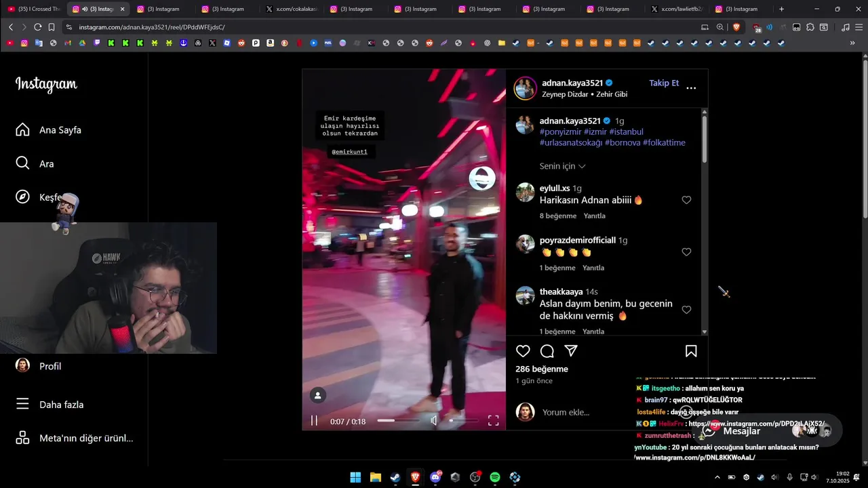Open the Keşfet explore compass icon
The height and width of the screenshot is (488, 868).
pyautogui.click(x=22, y=197)
